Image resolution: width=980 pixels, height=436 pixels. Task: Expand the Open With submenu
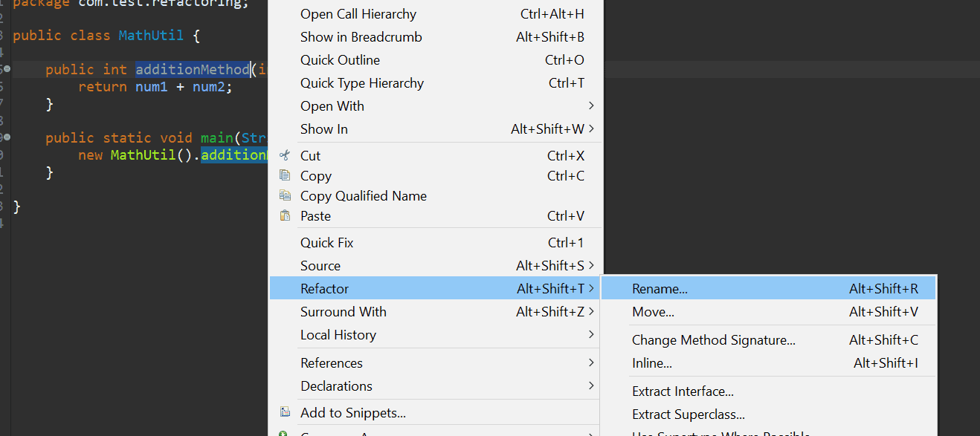[x=435, y=106]
